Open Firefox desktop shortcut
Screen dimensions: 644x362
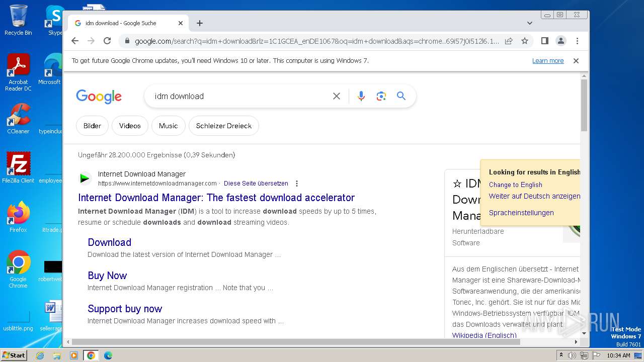pos(18,217)
